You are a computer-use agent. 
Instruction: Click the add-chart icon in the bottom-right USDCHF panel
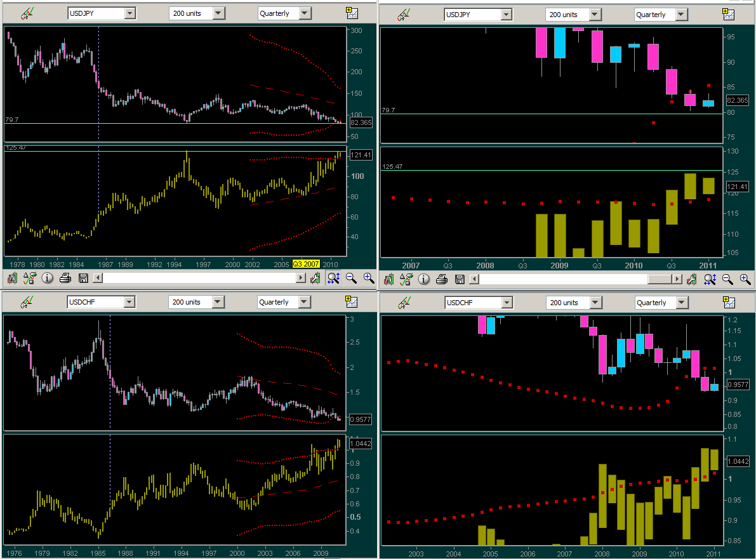point(728,302)
